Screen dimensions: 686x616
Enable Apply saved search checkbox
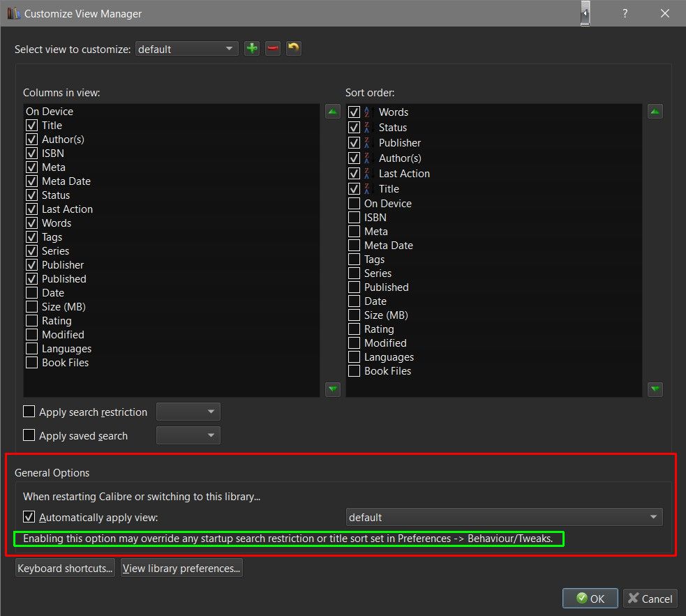(29, 435)
